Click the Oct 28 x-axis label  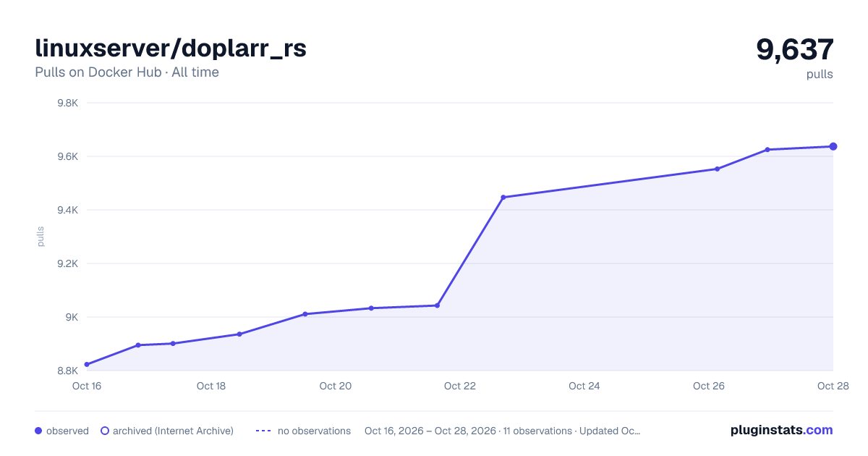(x=832, y=386)
